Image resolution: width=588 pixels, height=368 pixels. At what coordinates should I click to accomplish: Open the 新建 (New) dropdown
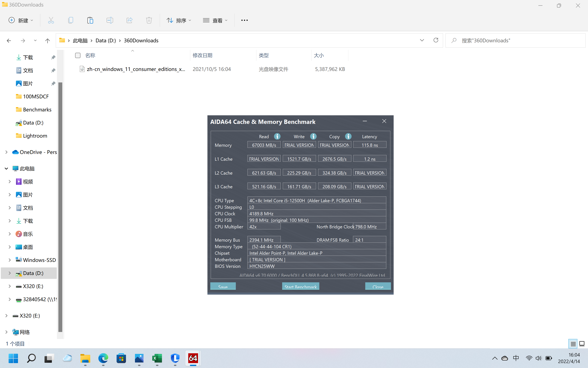pyautogui.click(x=21, y=20)
